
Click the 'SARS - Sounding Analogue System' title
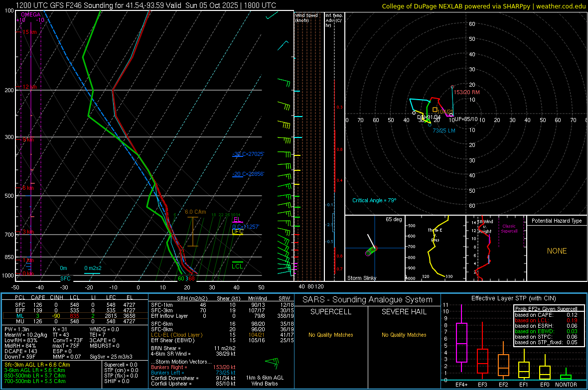(368, 300)
